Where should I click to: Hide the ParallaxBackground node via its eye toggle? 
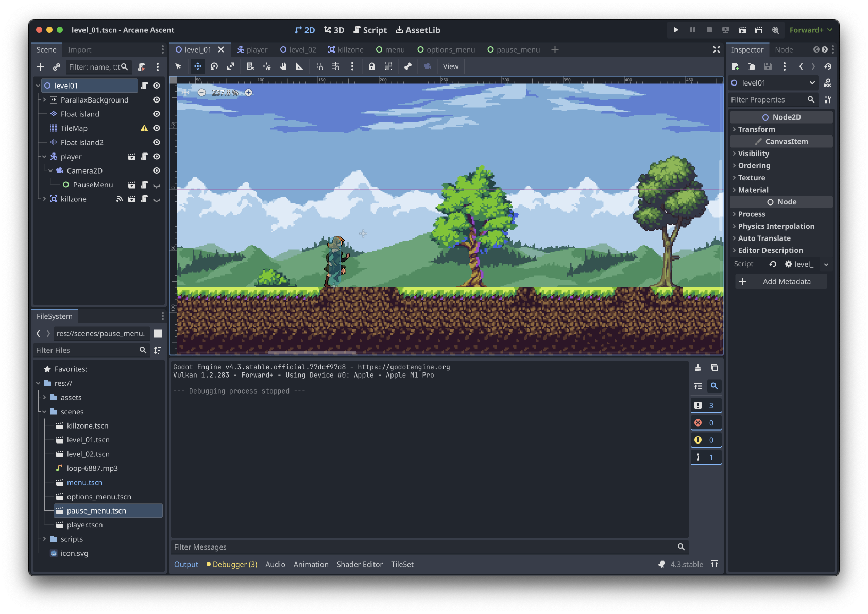156,99
